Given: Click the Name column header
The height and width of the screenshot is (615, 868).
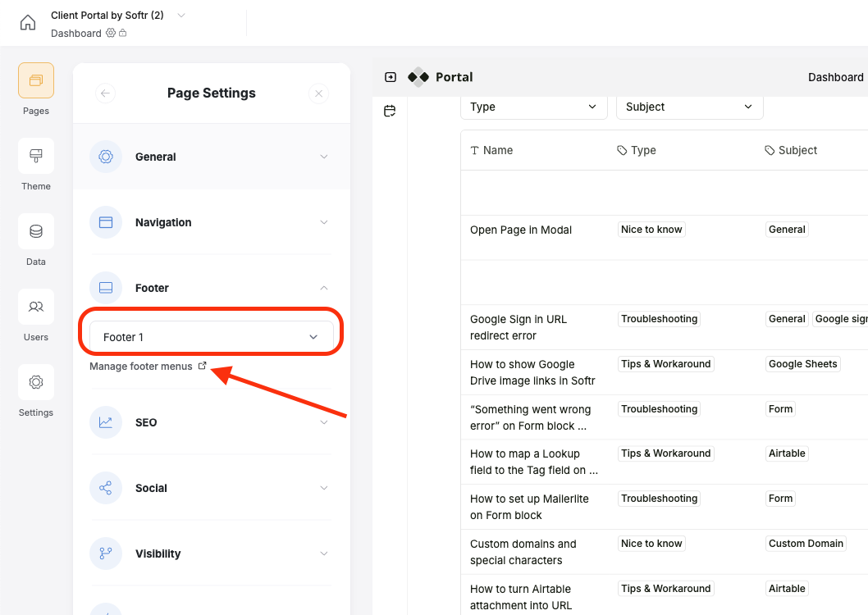Looking at the screenshot, I should pos(491,150).
